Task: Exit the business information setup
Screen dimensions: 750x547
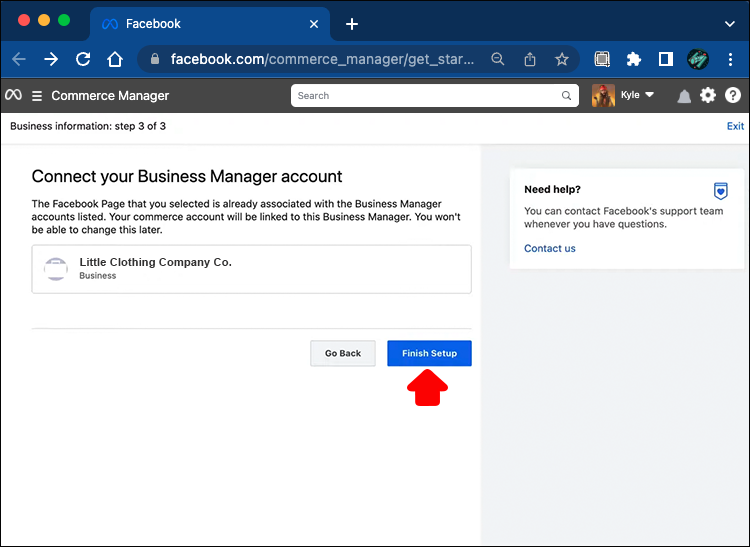Action: [x=735, y=126]
